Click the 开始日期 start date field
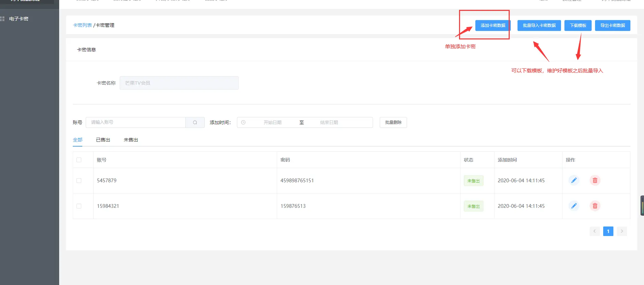The image size is (644, 285). [x=273, y=122]
